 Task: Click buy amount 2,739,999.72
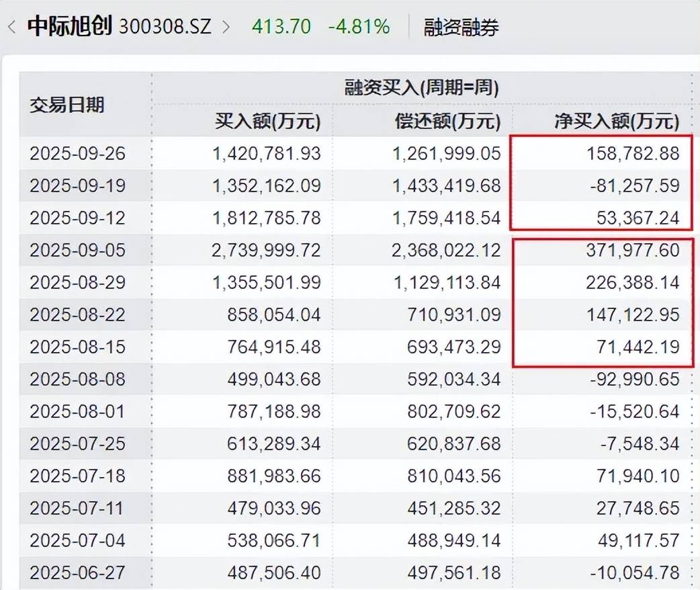pyautogui.click(x=267, y=250)
